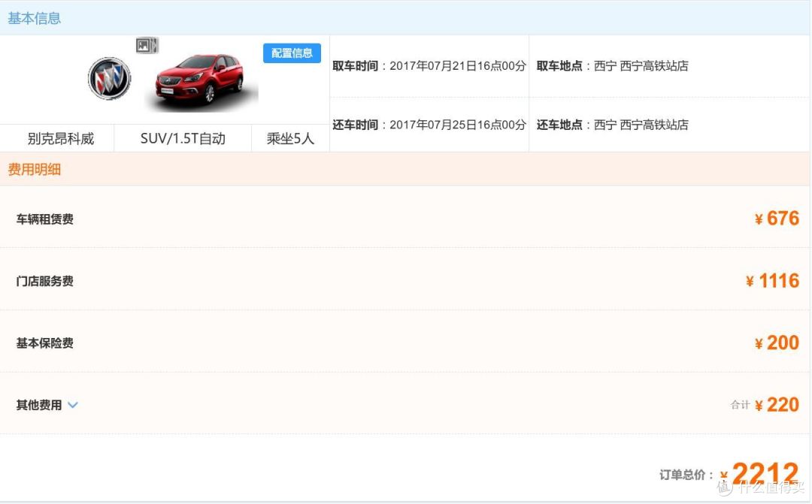
Task: Click the ¥200 insurance fee amount
Action: tap(777, 343)
